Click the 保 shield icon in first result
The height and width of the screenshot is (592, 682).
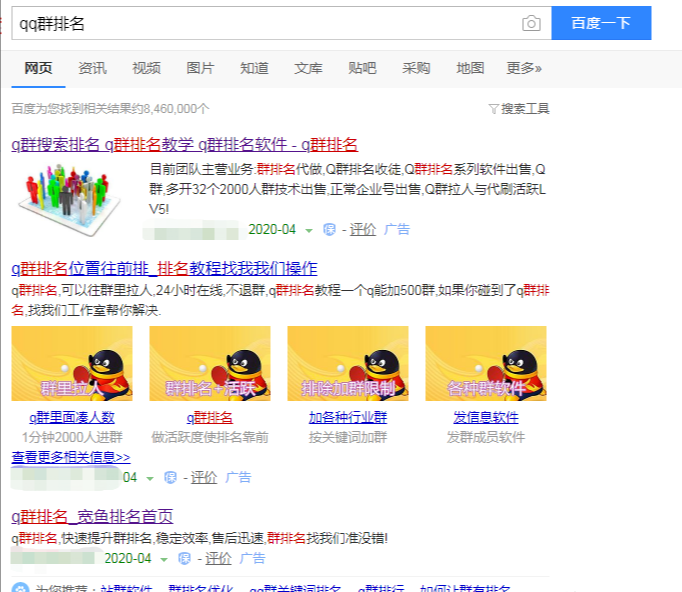pos(329,229)
